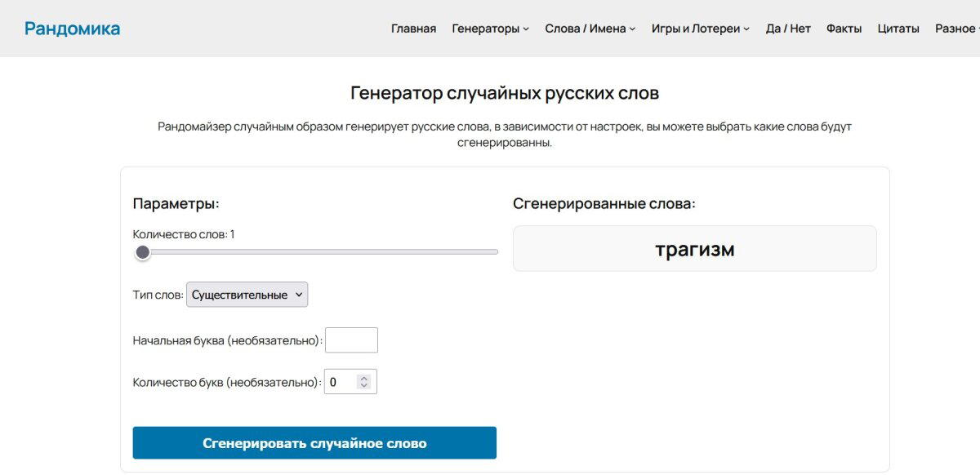Select the generated word трагизм
Image resolution: width=980 pixels, height=475 pixels.
click(695, 249)
